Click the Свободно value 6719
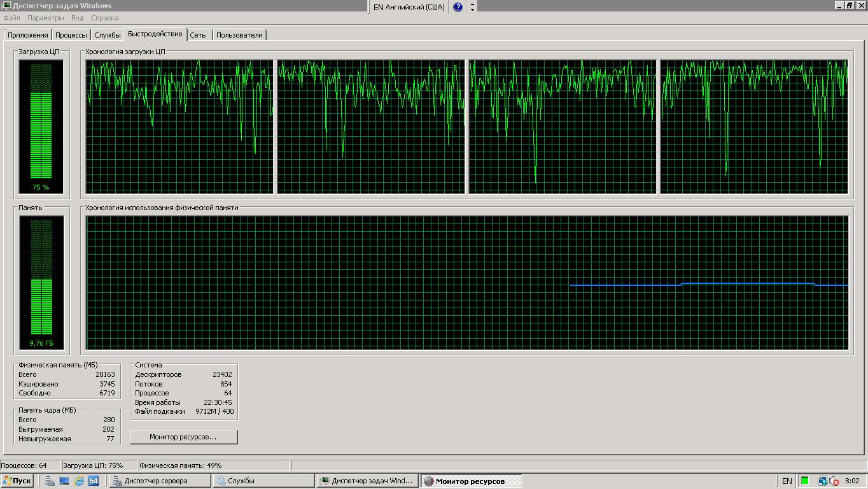Screen dimensions: 868x489 pyautogui.click(x=107, y=393)
